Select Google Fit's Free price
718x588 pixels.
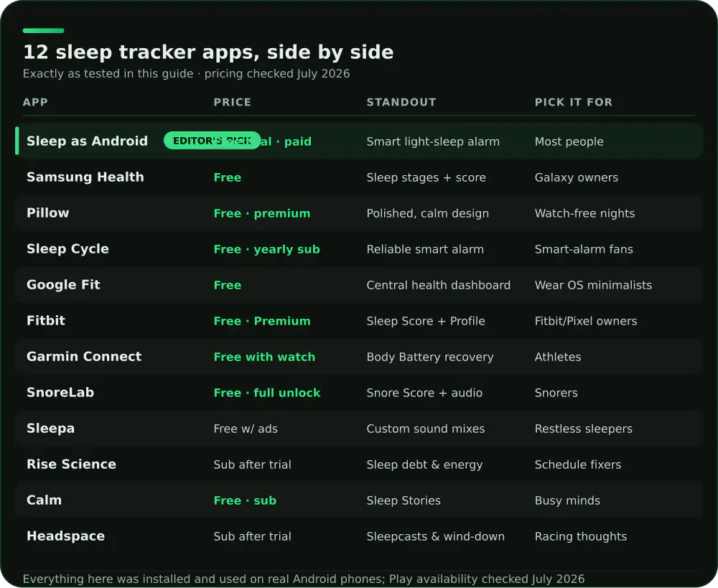(227, 285)
